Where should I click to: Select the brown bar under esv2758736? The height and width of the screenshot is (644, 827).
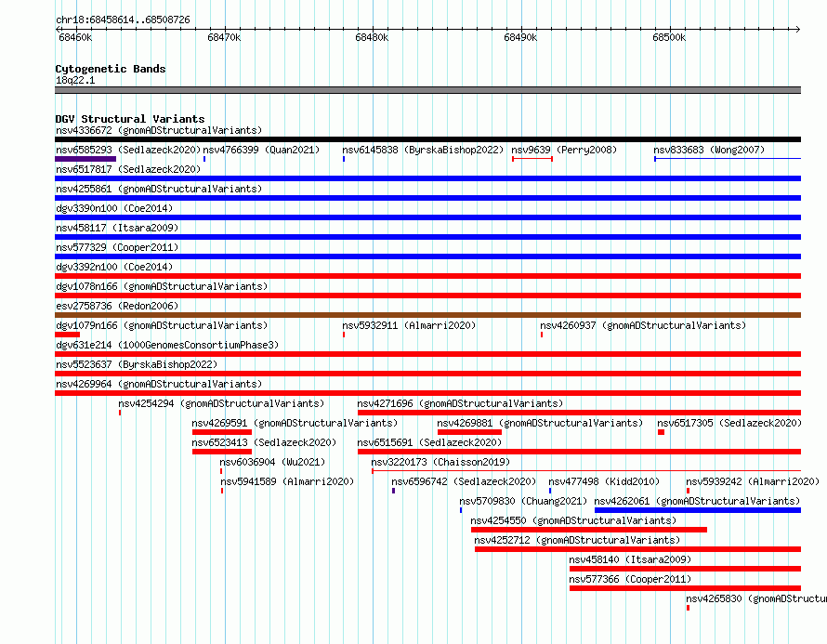pyautogui.click(x=427, y=315)
